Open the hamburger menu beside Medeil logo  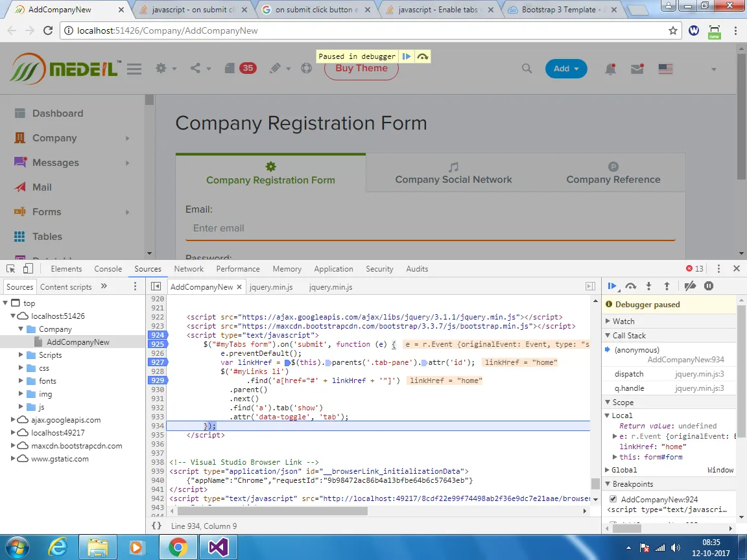134,69
